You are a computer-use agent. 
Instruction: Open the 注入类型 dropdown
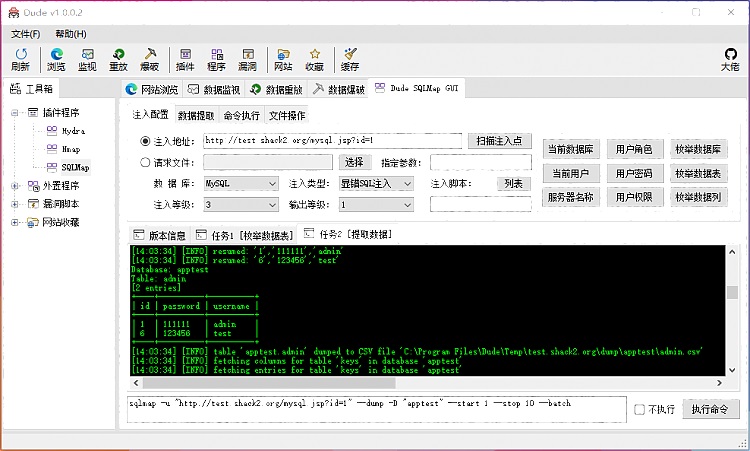(376, 184)
